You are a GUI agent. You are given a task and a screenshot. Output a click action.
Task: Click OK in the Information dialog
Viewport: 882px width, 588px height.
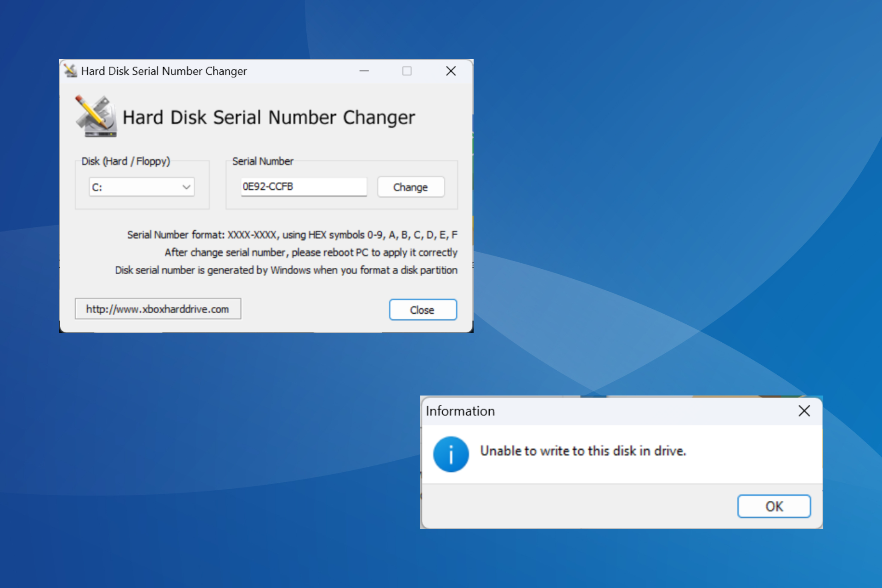point(774,506)
